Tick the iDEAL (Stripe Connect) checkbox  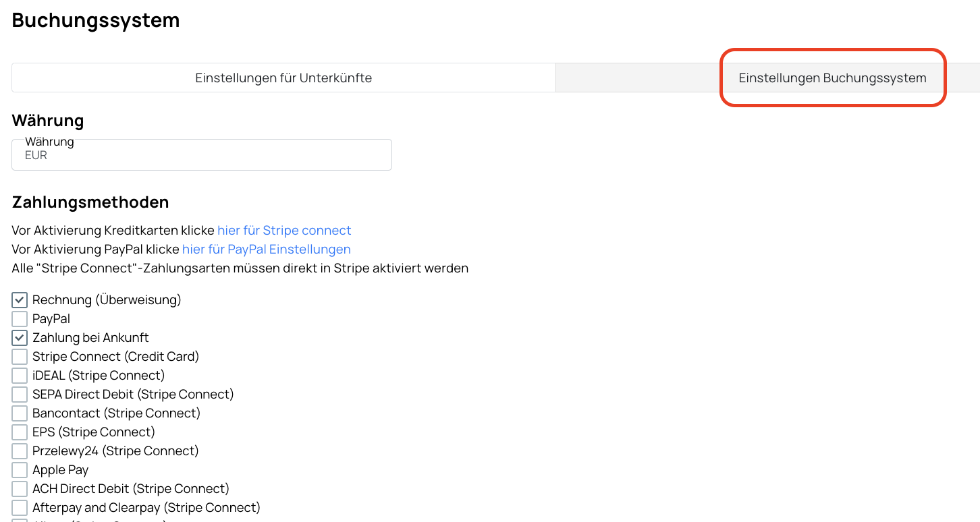pyautogui.click(x=20, y=376)
